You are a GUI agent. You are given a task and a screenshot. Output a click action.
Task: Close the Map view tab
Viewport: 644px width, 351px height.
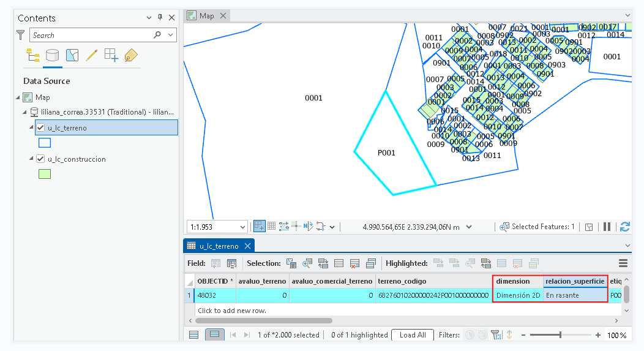tap(223, 15)
